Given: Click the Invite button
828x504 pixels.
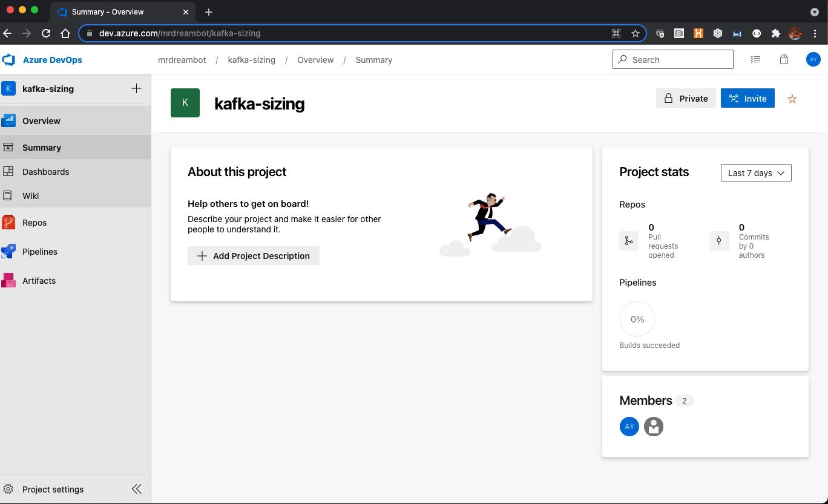Looking at the screenshot, I should 747,98.
